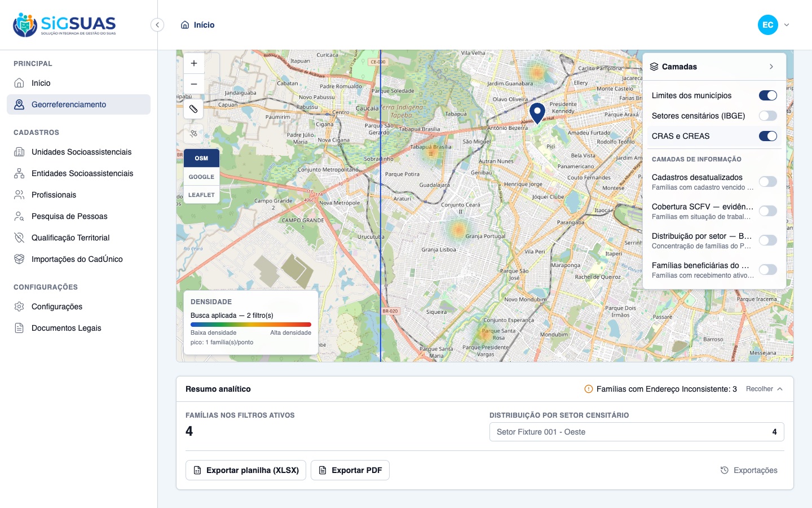Click the Profissionais people icon
The image size is (812, 508).
19,195
